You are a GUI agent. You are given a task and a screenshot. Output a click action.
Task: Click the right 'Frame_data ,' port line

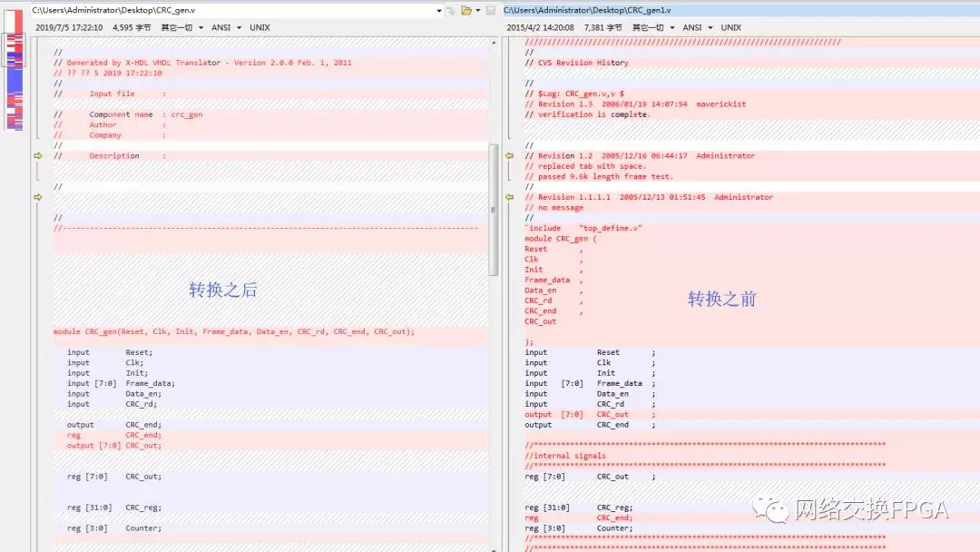[554, 280]
